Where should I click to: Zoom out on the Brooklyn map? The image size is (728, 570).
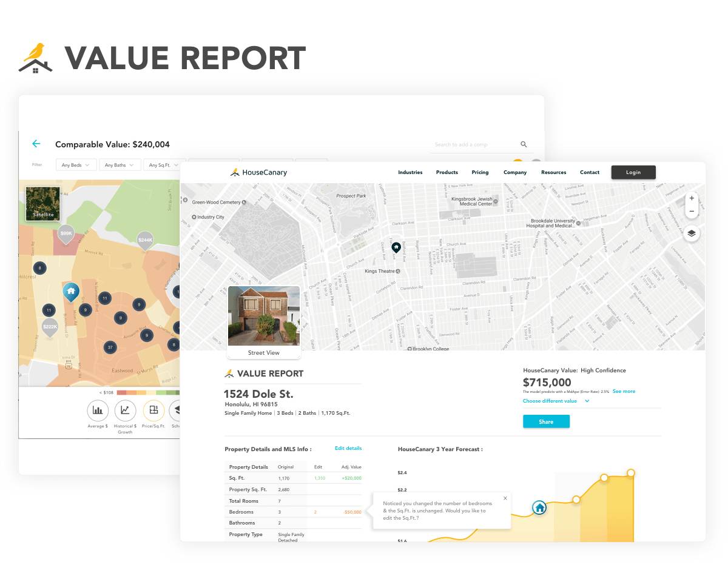(692, 212)
